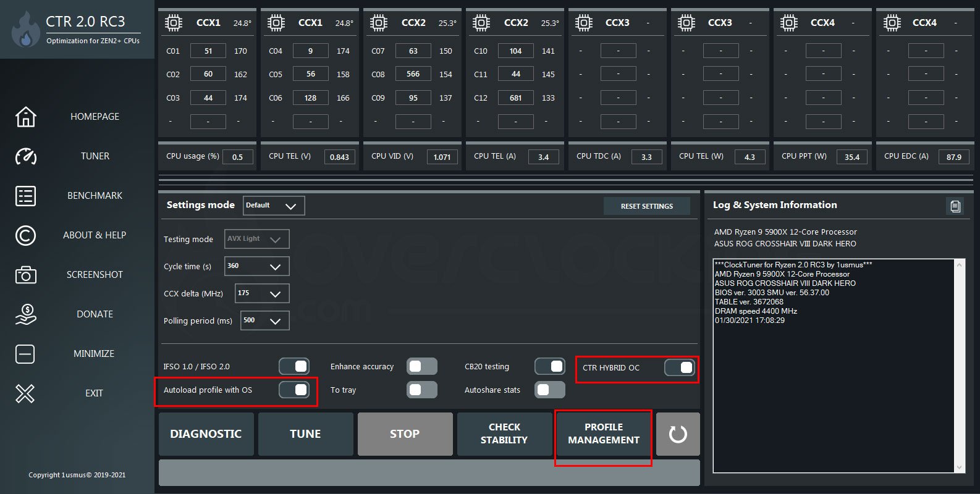The height and width of the screenshot is (494, 980).
Task: Click the About & Help copyright icon
Action: click(x=25, y=235)
